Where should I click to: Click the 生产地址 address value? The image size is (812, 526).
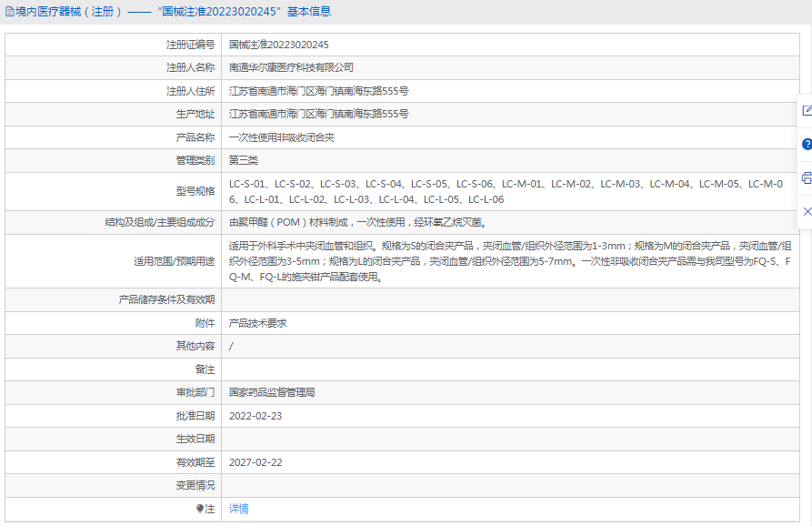point(318,114)
